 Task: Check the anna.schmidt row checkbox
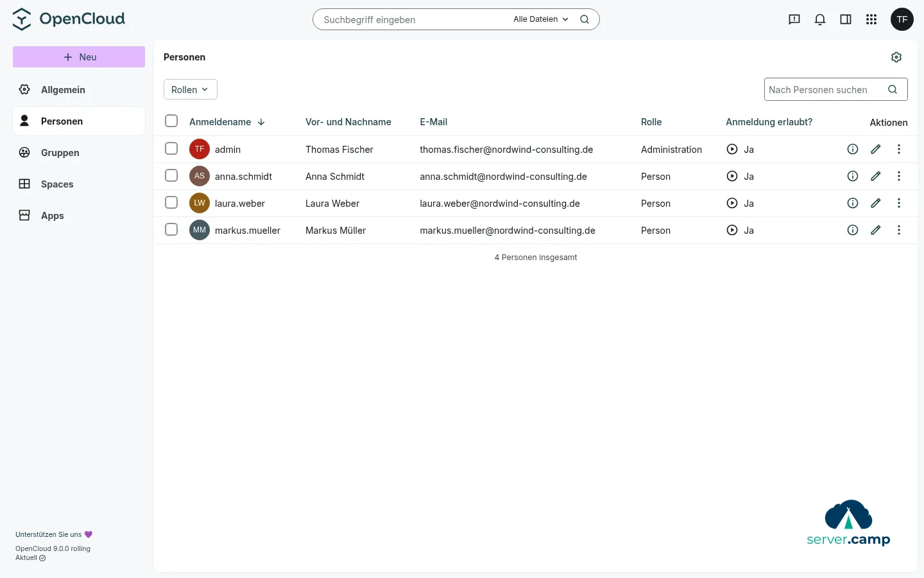(171, 175)
